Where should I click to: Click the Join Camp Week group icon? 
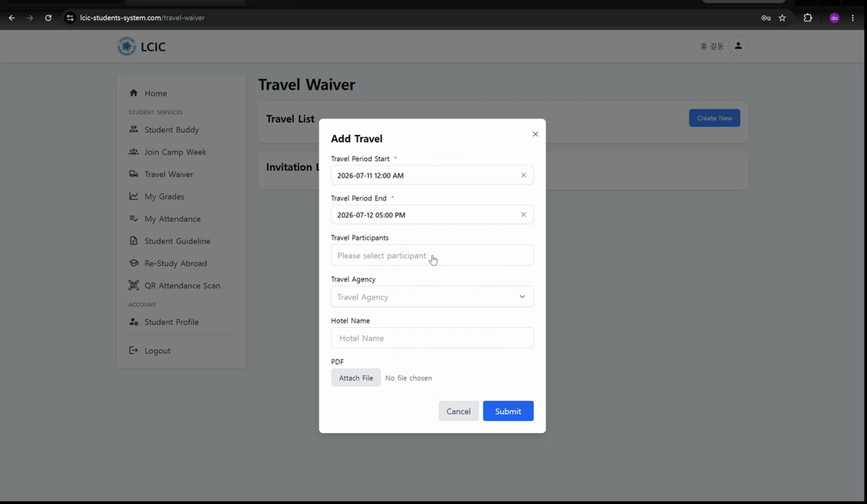tap(134, 152)
